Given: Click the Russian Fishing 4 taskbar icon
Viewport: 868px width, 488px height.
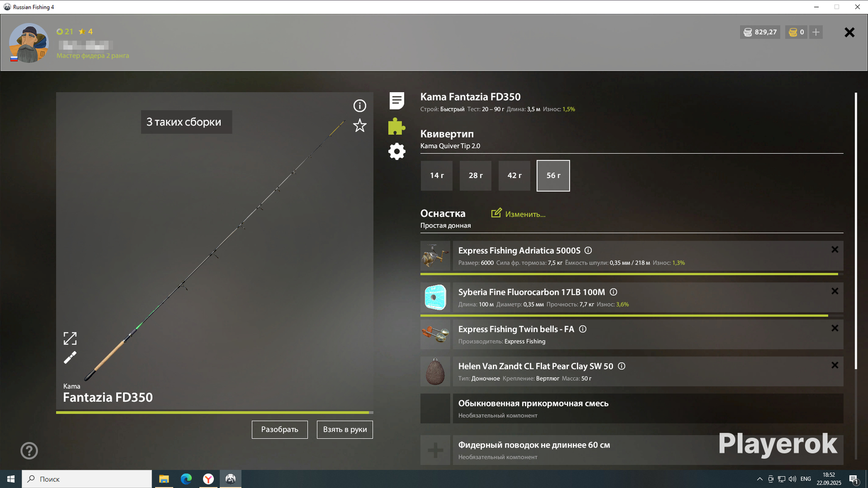Looking at the screenshot, I should click(230, 479).
